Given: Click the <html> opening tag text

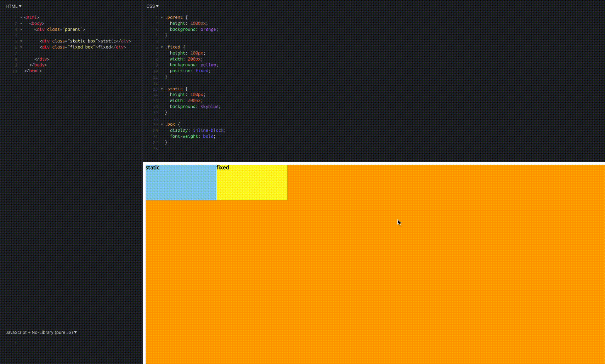Looking at the screenshot, I should coord(32,17).
